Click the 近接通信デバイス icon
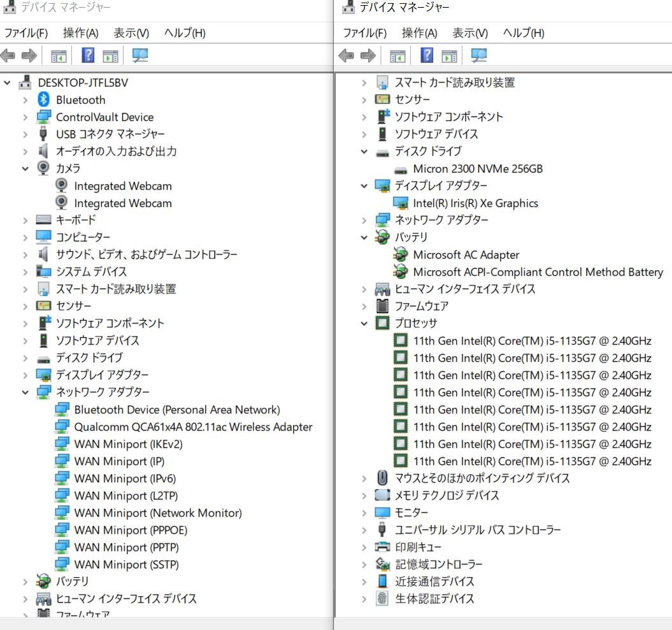 (382, 581)
